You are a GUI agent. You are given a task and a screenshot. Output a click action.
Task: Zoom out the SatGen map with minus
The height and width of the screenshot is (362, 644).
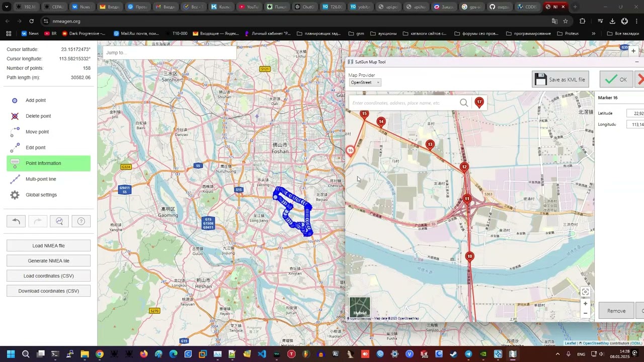pos(585,313)
